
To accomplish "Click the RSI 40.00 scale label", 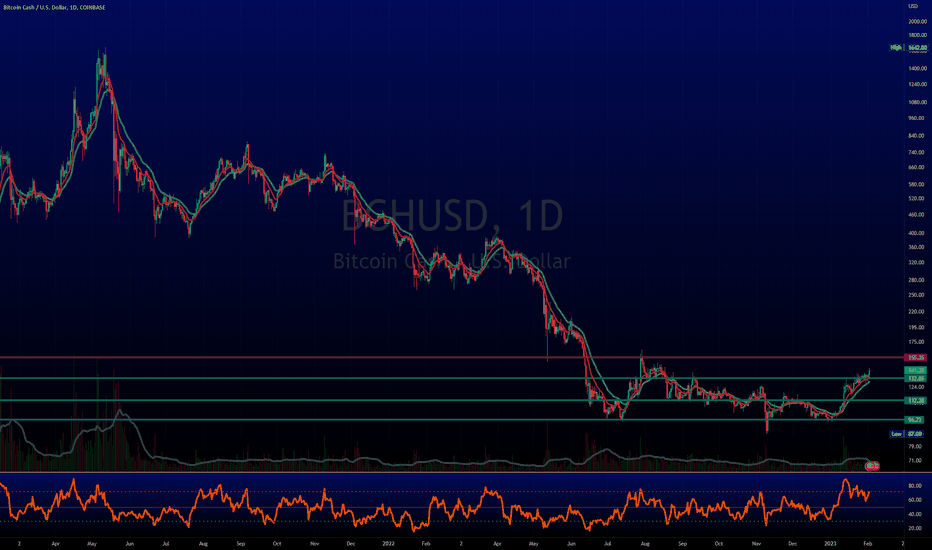I will (915, 514).
